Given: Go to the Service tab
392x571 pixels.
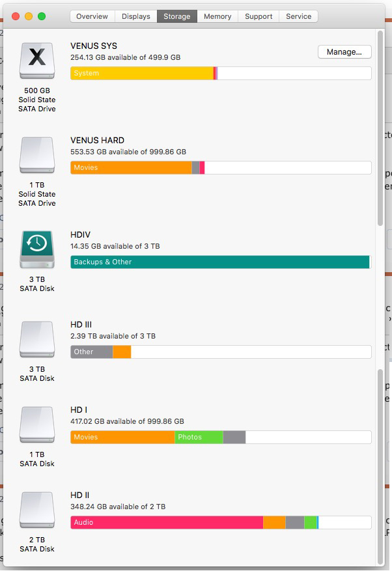Looking at the screenshot, I should click(x=298, y=16).
